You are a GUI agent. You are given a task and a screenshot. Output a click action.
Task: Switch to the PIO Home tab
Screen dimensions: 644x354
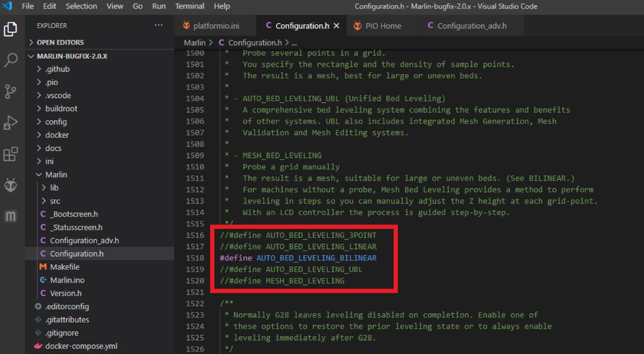click(x=382, y=26)
